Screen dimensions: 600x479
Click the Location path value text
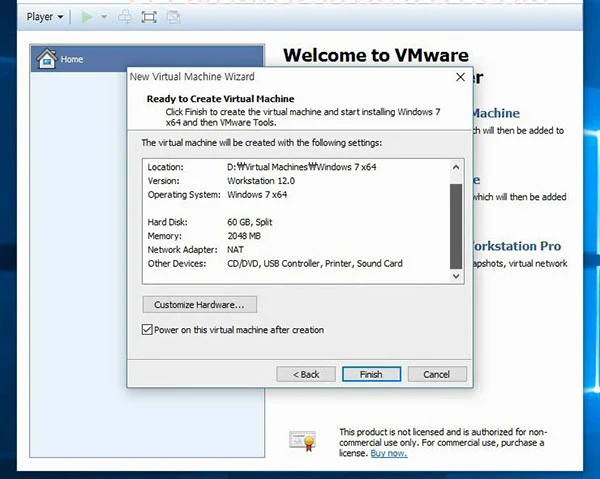(302, 167)
